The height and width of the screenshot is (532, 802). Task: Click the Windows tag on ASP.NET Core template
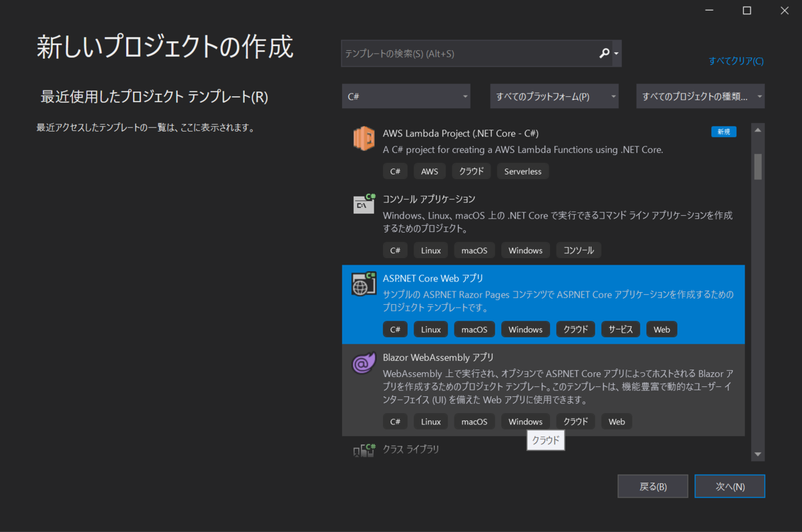(525, 329)
